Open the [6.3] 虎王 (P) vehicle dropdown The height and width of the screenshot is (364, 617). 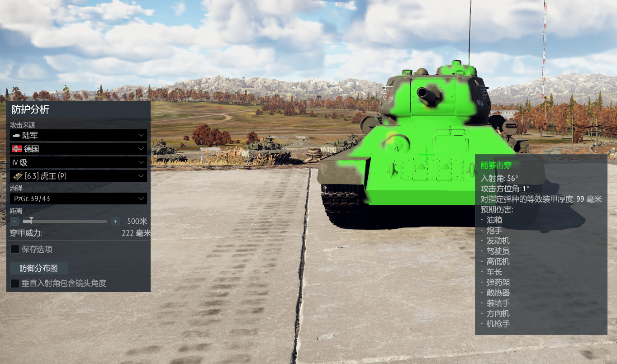pyautogui.click(x=78, y=176)
